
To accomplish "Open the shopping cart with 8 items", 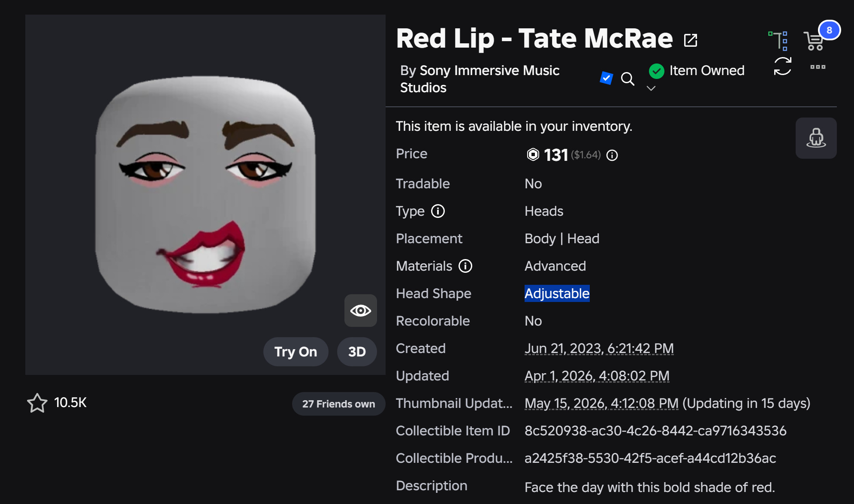I will point(813,41).
